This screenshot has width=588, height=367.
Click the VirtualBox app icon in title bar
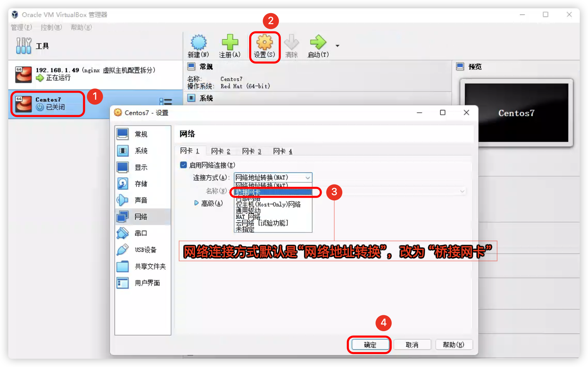click(x=15, y=14)
